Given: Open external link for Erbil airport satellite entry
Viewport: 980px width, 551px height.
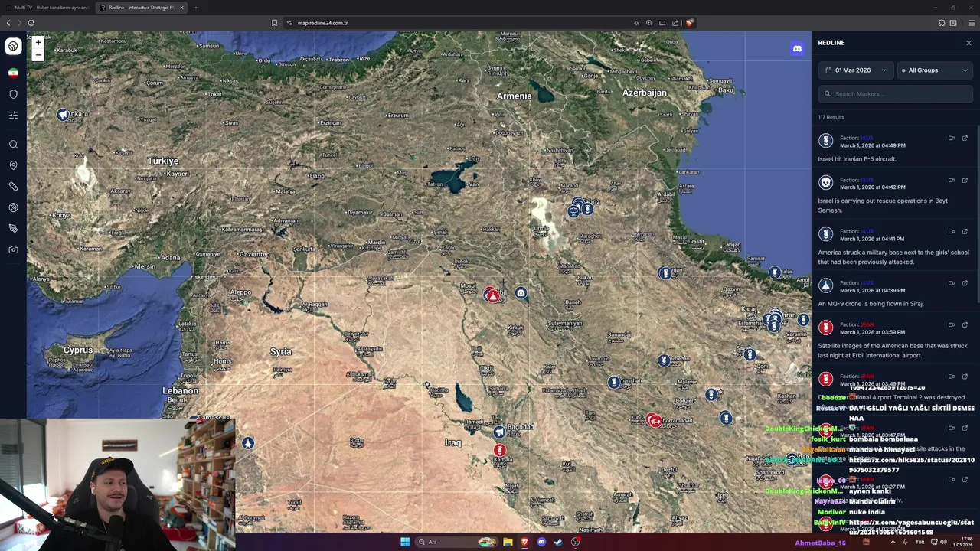Looking at the screenshot, I should point(965,324).
